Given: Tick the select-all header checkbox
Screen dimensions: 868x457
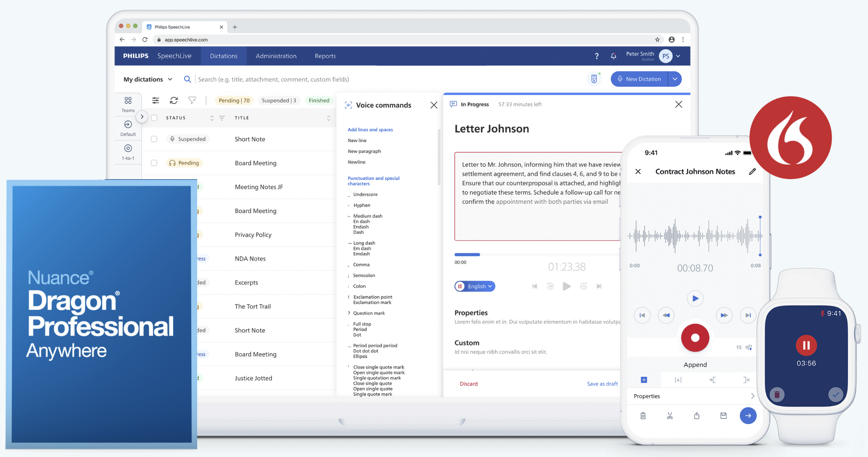Looking at the screenshot, I should (x=154, y=118).
